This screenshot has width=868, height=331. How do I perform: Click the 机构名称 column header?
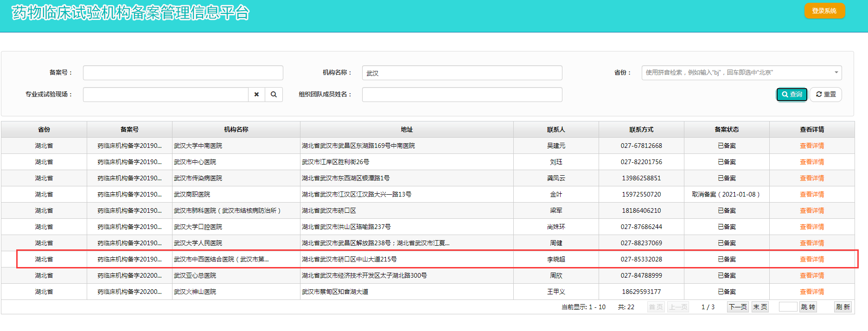pyautogui.click(x=236, y=129)
